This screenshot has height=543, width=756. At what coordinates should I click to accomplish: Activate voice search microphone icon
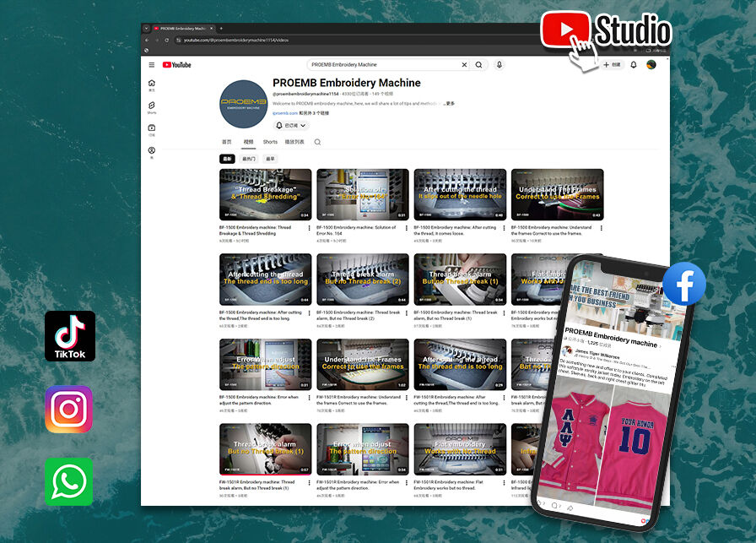[x=499, y=65]
